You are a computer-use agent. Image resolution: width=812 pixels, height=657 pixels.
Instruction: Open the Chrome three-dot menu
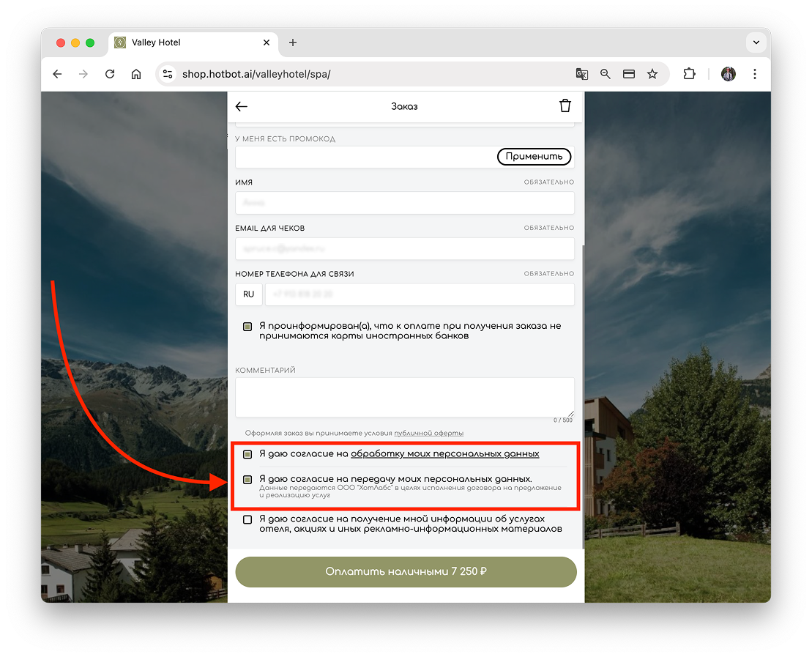pos(754,74)
